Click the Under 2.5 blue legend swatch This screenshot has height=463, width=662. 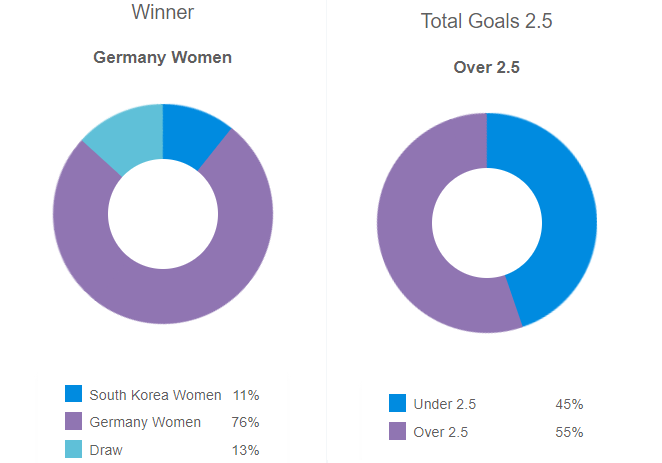click(397, 404)
